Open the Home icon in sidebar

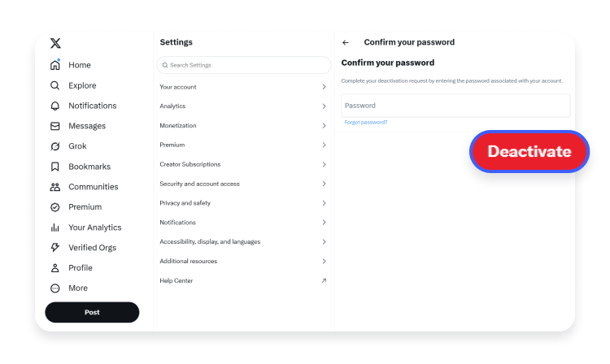click(x=55, y=65)
